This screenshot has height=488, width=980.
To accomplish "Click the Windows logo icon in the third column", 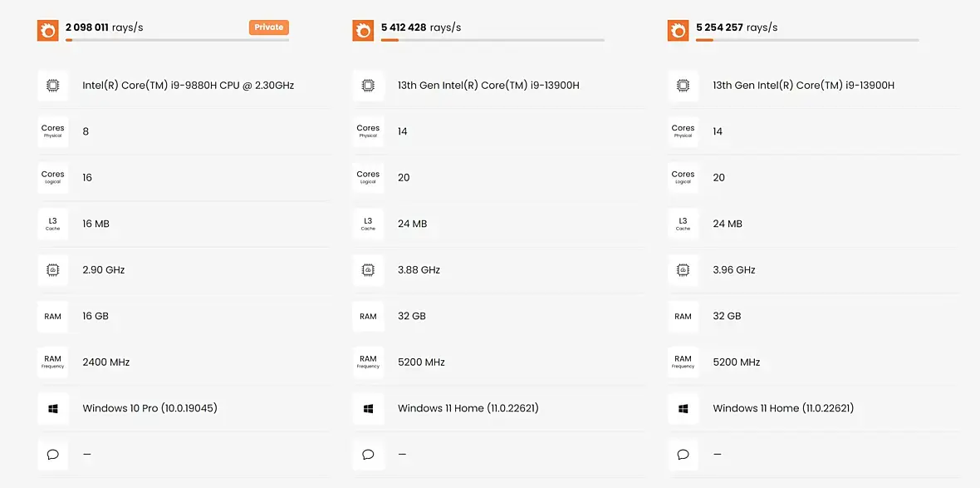I will tap(683, 408).
